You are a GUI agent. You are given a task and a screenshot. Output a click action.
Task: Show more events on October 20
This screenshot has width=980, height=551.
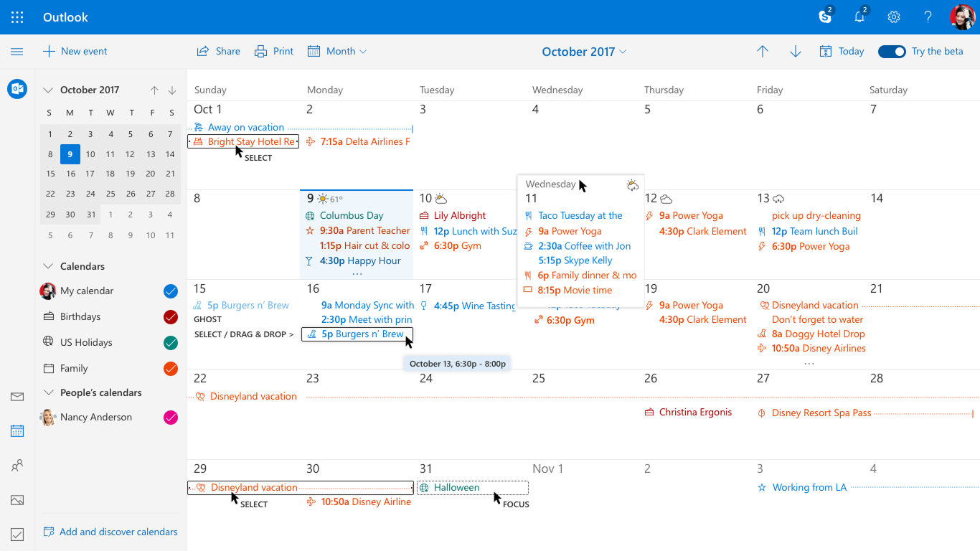809,363
